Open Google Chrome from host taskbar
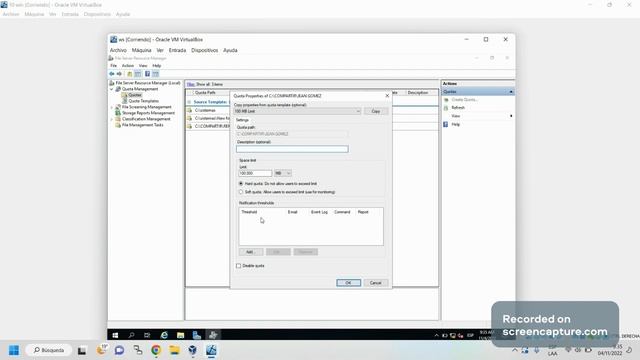Image resolution: width=640 pixels, height=360 pixels. [156, 350]
